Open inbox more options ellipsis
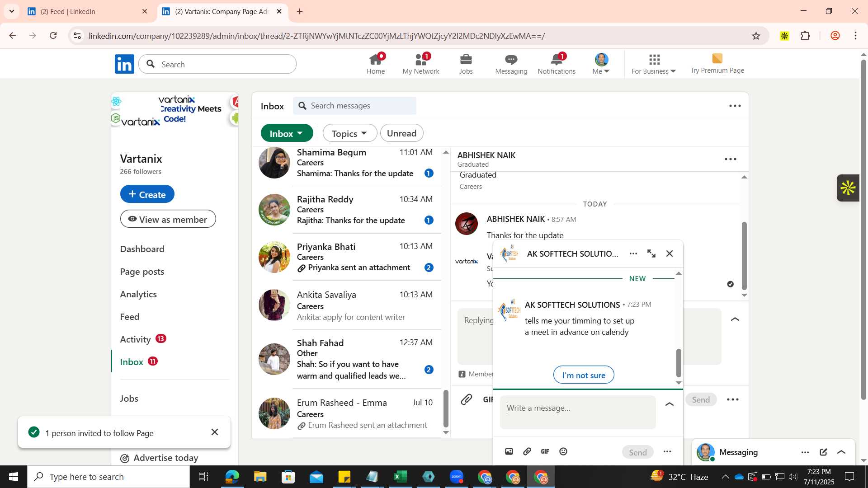This screenshot has width=868, height=488. click(735, 106)
